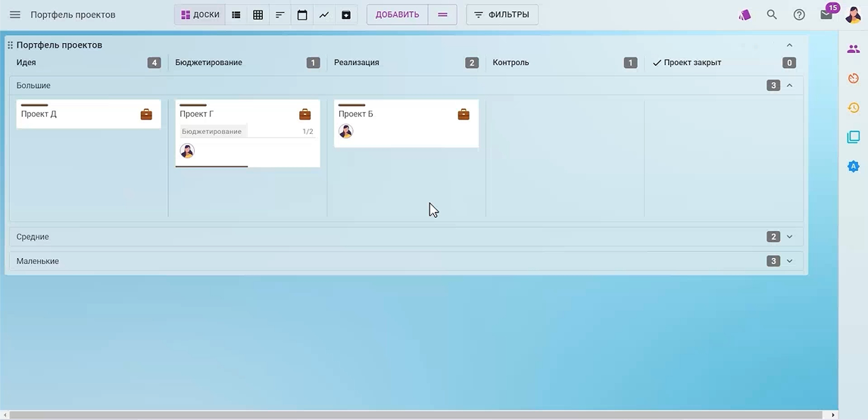The image size is (868, 420).
Task: Open the calendar view
Action: point(302,15)
